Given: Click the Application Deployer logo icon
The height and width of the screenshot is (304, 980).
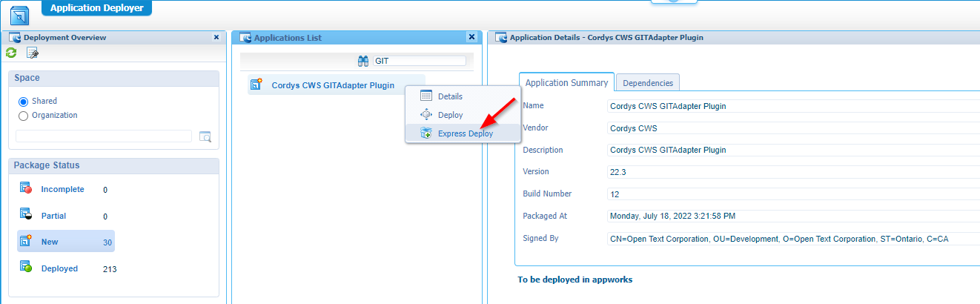Looking at the screenshot, I should (x=21, y=14).
